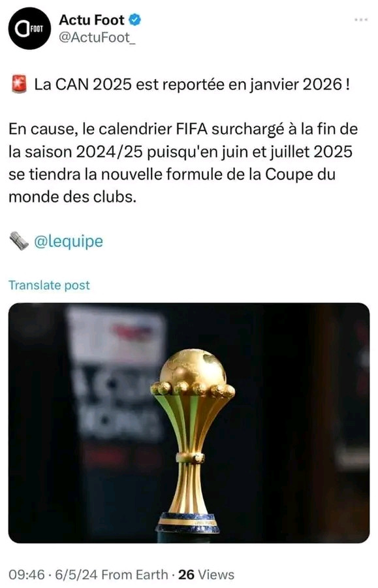Click 'Coupe du monde des clubs' text

(x=172, y=186)
